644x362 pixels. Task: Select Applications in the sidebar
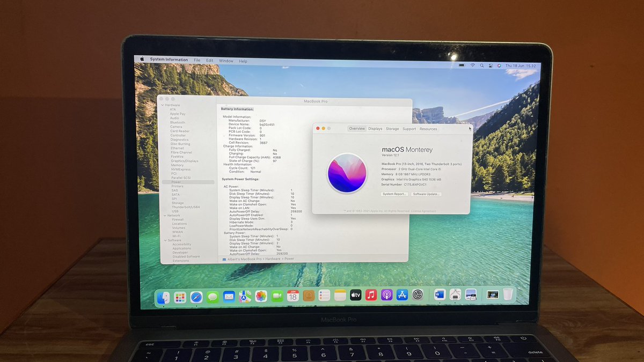click(x=182, y=248)
